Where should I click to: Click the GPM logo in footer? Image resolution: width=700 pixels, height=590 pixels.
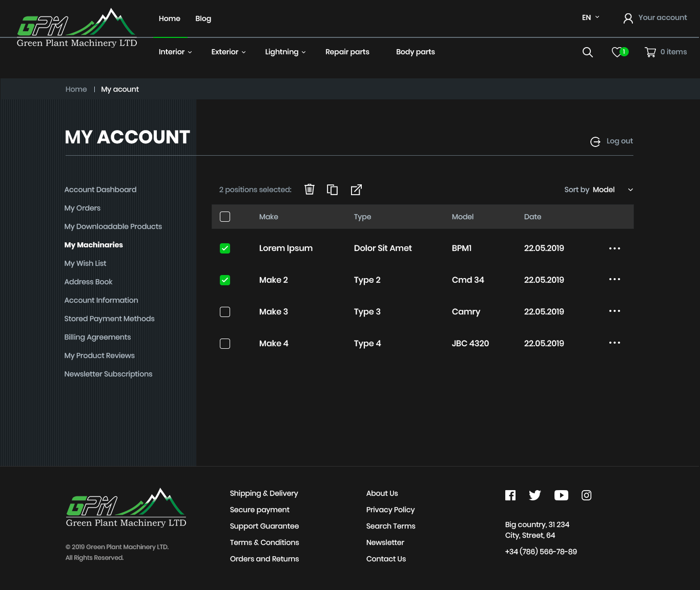(x=126, y=508)
